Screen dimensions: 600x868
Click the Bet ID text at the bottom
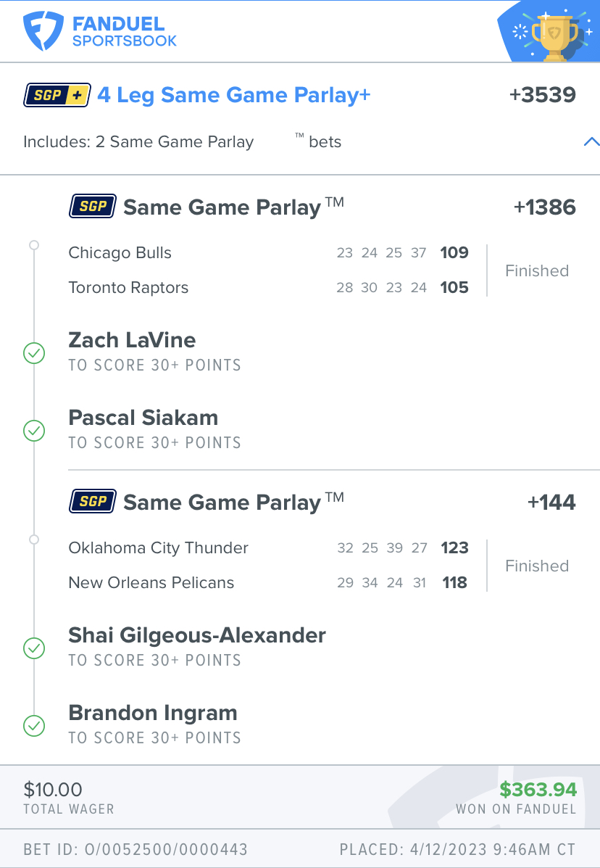point(136,849)
